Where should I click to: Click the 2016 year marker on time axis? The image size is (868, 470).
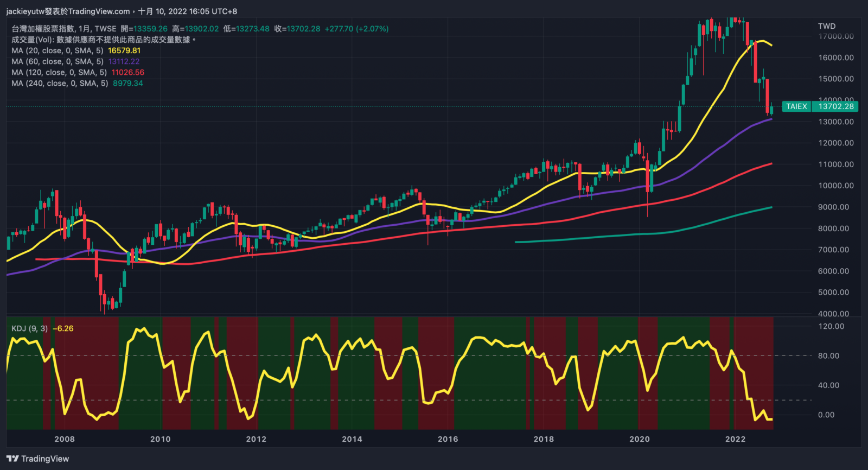[x=448, y=439]
